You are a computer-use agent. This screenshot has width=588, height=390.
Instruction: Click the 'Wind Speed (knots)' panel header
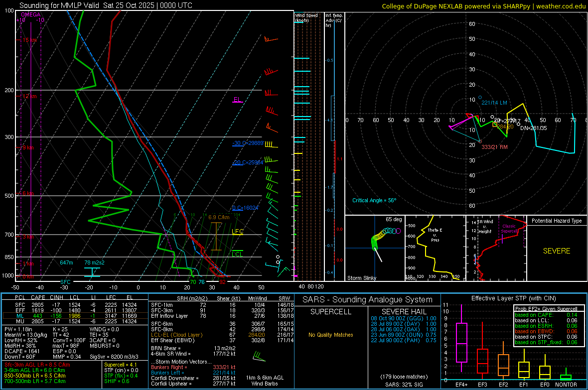306,17
